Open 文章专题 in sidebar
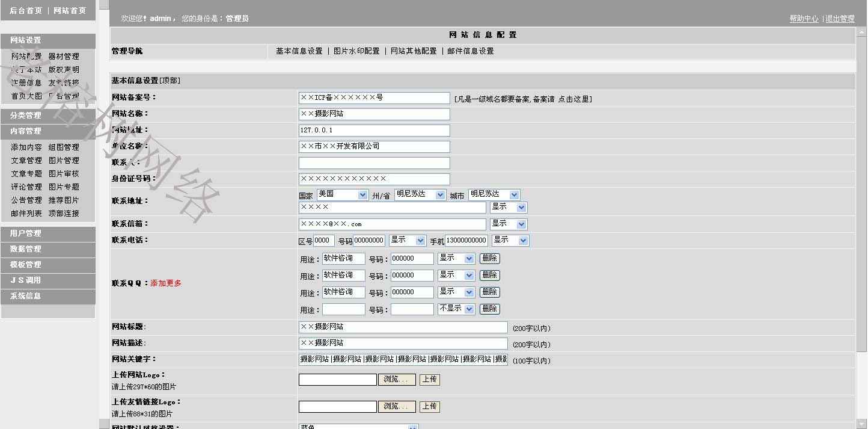868x429 pixels. click(26, 174)
